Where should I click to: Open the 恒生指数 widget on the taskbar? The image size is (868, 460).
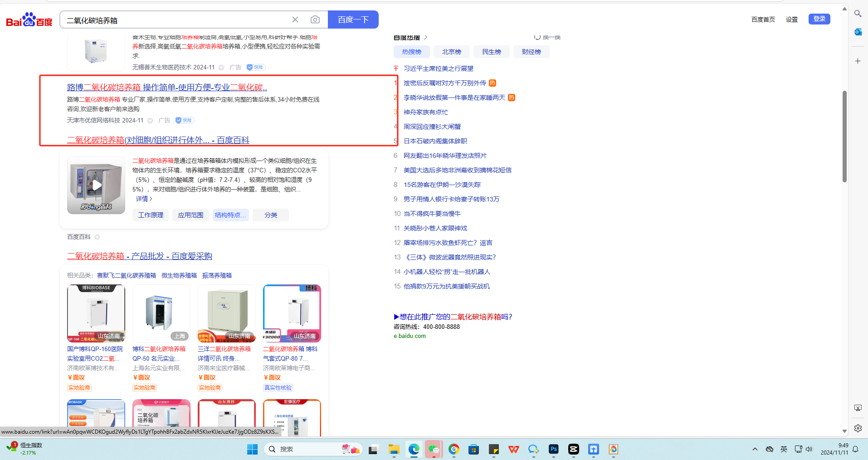click(25, 449)
